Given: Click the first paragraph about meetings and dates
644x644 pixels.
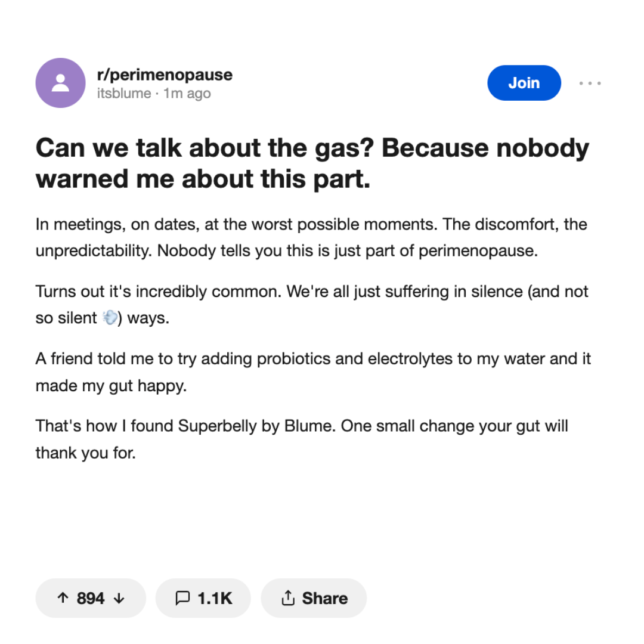Looking at the screenshot, I should pyautogui.click(x=311, y=237).
